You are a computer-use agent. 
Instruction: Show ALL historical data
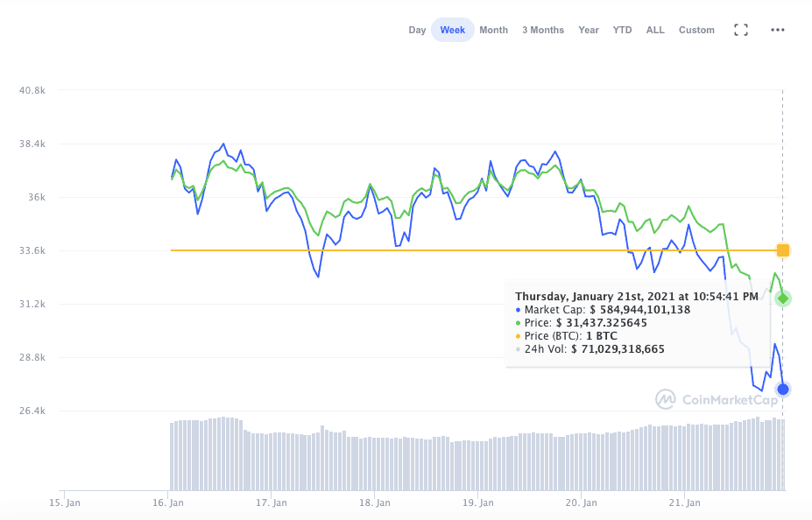point(655,30)
